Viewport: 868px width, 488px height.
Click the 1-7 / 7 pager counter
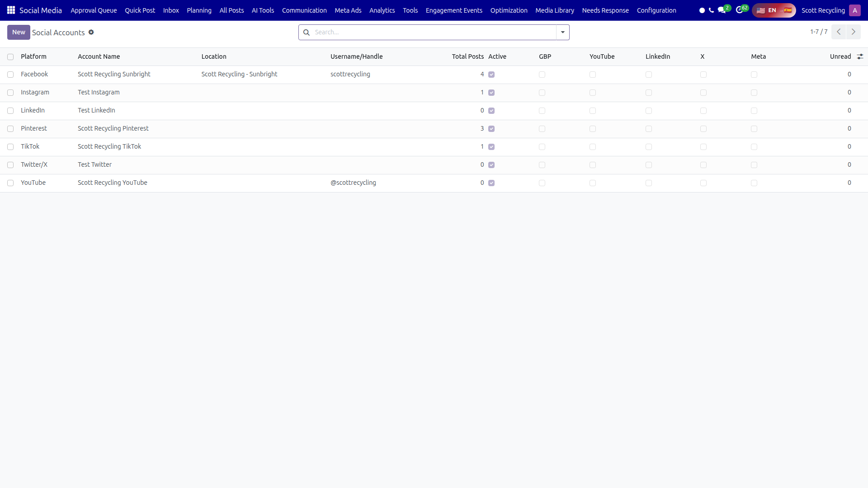(x=819, y=32)
